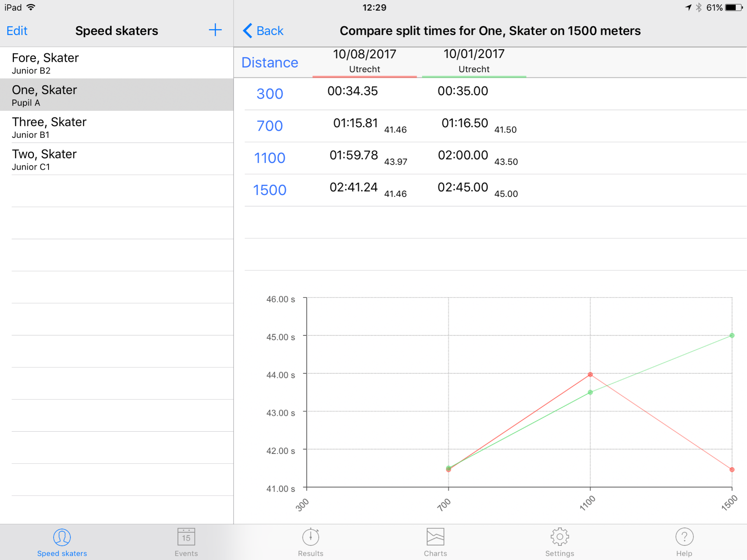This screenshot has width=747, height=560.
Task: Select Fore, Skater in the list
Action: pos(116,63)
